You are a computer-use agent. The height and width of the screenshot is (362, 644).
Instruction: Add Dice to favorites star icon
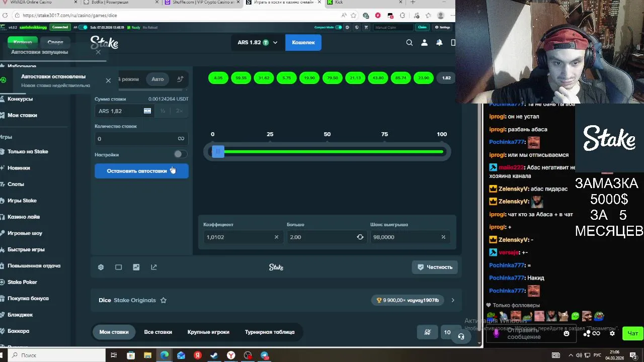pos(164,300)
